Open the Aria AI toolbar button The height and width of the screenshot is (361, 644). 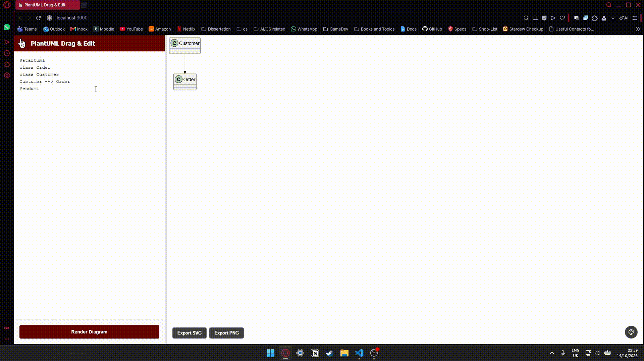point(624,18)
